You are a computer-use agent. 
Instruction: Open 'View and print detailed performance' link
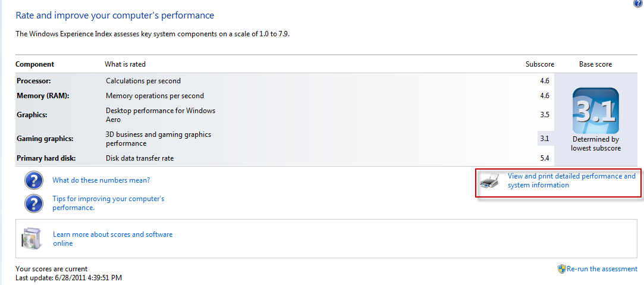tap(571, 180)
